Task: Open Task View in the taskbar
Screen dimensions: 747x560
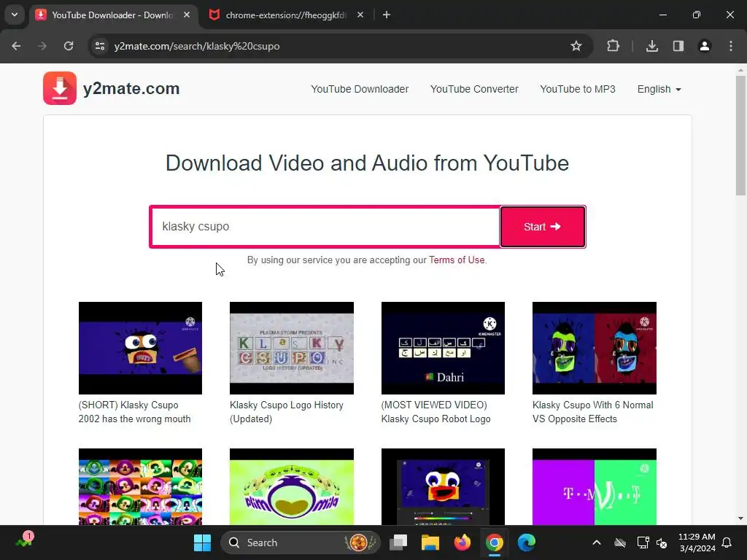Action: point(398,542)
